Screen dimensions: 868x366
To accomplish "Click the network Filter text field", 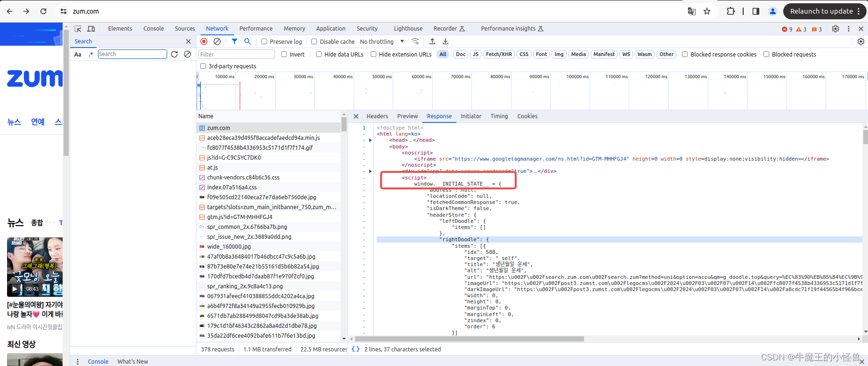I will (236, 54).
